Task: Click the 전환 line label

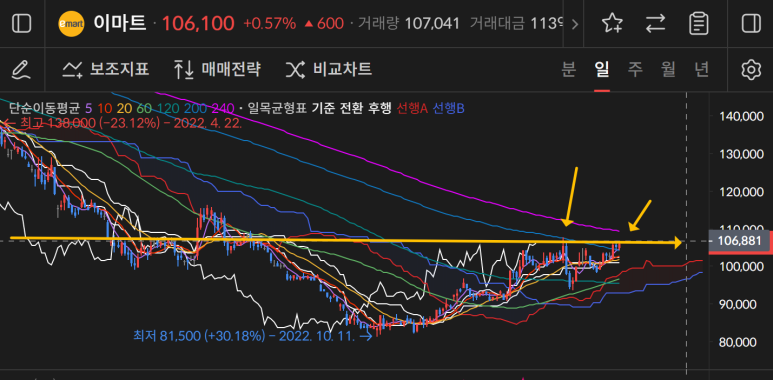Action: coord(351,107)
